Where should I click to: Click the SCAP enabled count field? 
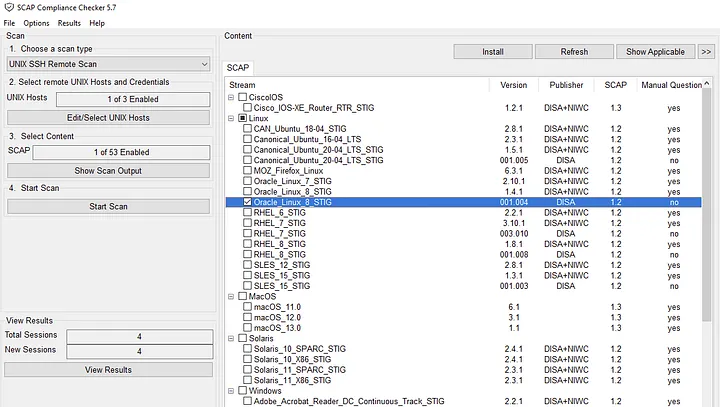[x=122, y=153]
